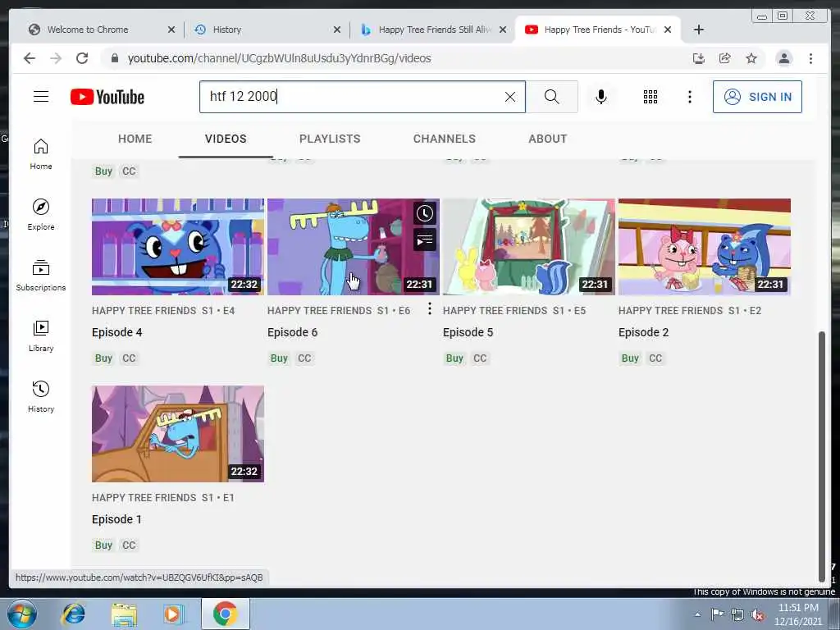Screen dimensions: 840x630
Task: Add Episode 6 to Watch Later
Action: (425, 214)
